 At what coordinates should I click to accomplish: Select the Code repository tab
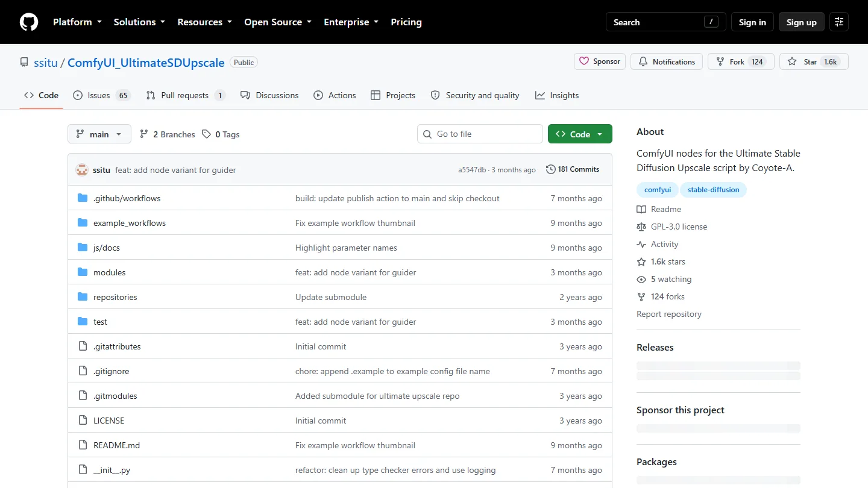coord(41,95)
